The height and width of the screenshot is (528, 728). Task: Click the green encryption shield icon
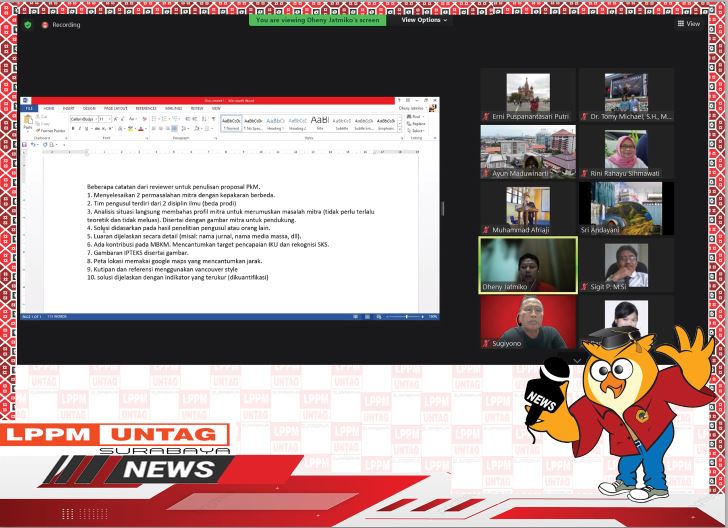pos(28,25)
